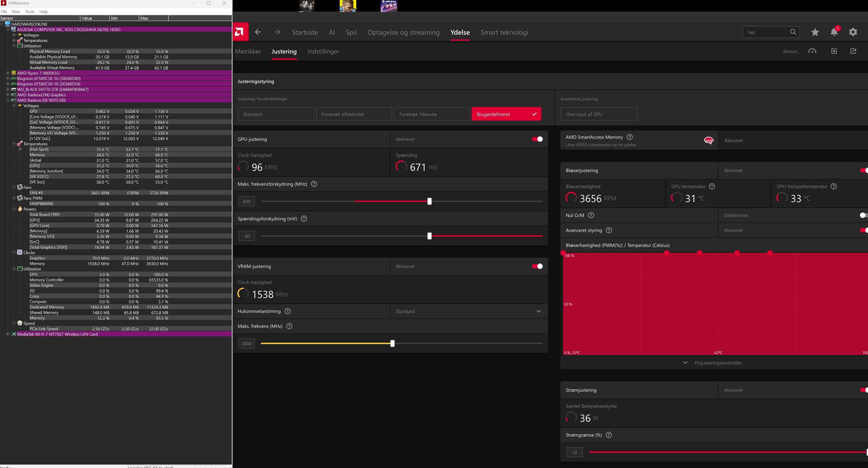Open File menu in HWMonitor

(x=4, y=11)
